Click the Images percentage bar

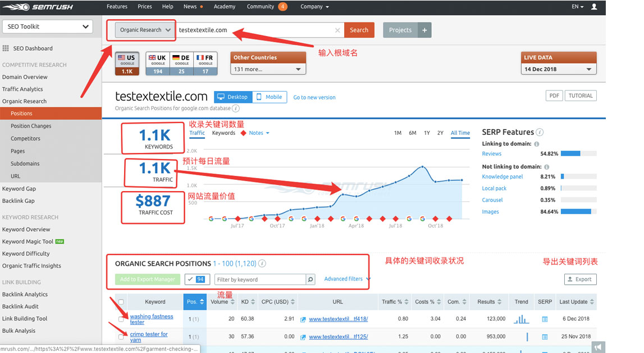578,212
